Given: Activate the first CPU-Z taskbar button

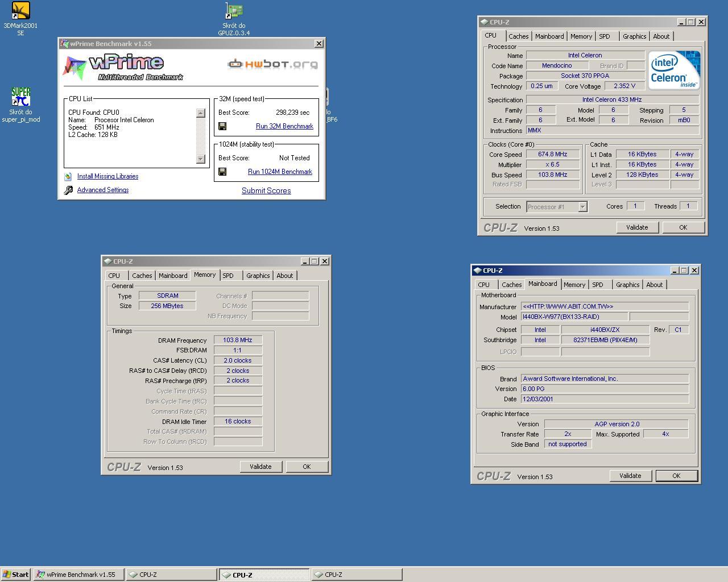Looking at the screenshot, I should [x=171, y=575].
